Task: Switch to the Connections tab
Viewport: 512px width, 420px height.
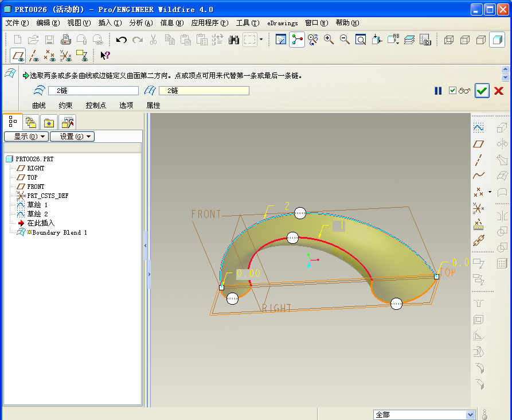Action: (68, 123)
